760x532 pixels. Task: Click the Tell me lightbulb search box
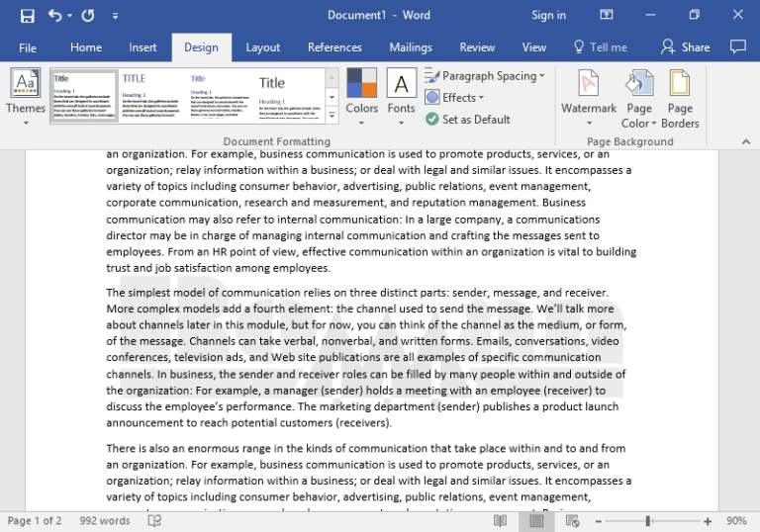(x=601, y=47)
